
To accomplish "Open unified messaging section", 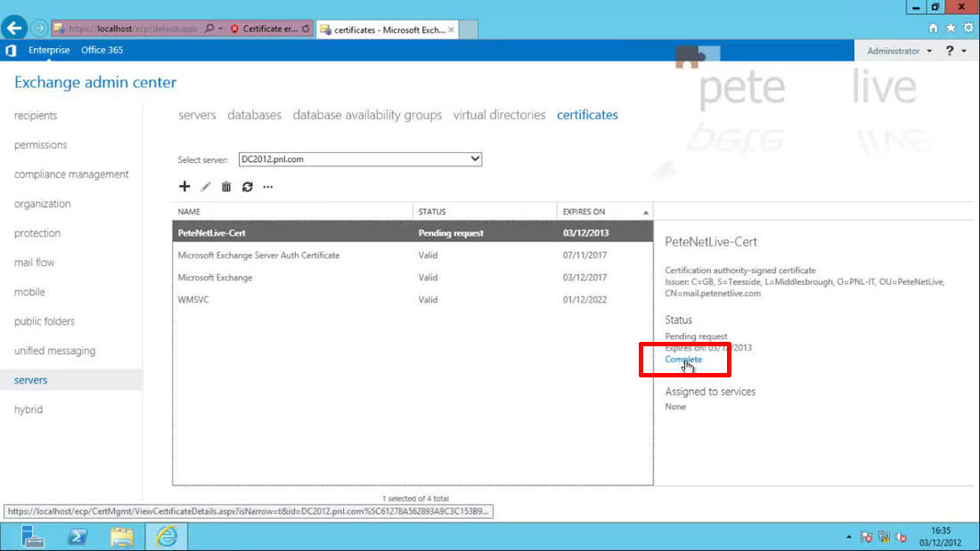I will (55, 351).
